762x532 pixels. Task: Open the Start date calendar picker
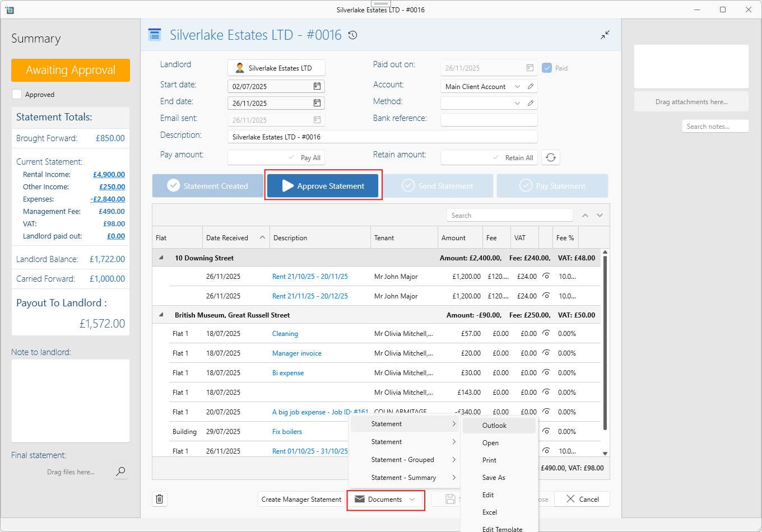[317, 87]
